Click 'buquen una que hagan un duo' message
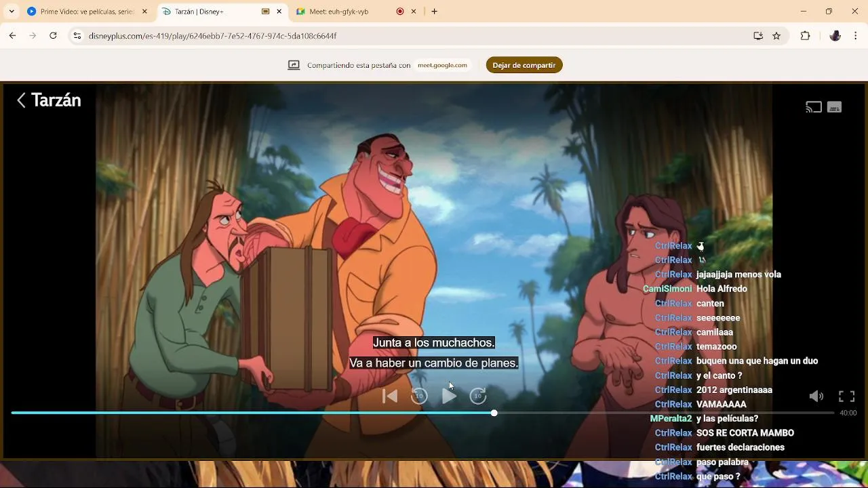The height and width of the screenshot is (488, 868). pyautogui.click(x=757, y=361)
